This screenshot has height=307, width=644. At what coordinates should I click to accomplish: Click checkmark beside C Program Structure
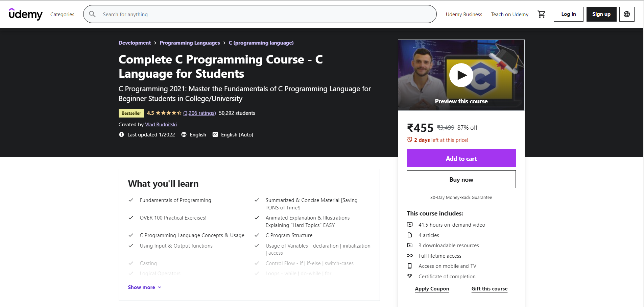pyautogui.click(x=257, y=235)
